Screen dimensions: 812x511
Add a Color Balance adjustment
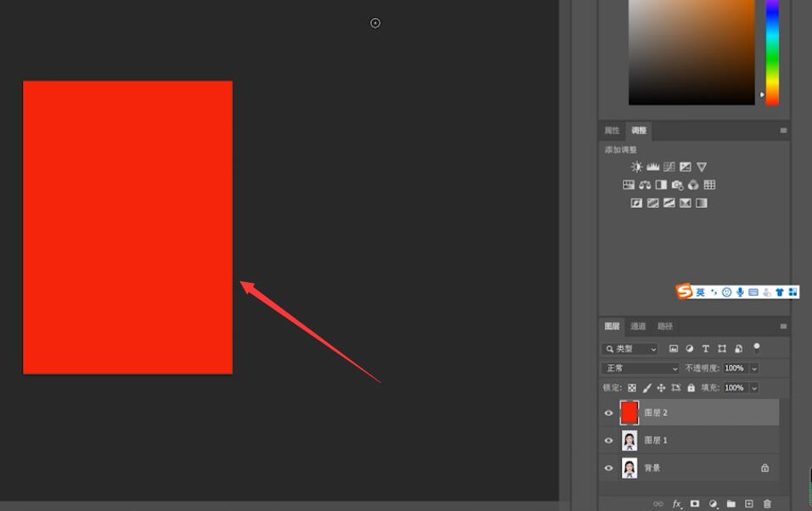pyautogui.click(x=645, y=185)
